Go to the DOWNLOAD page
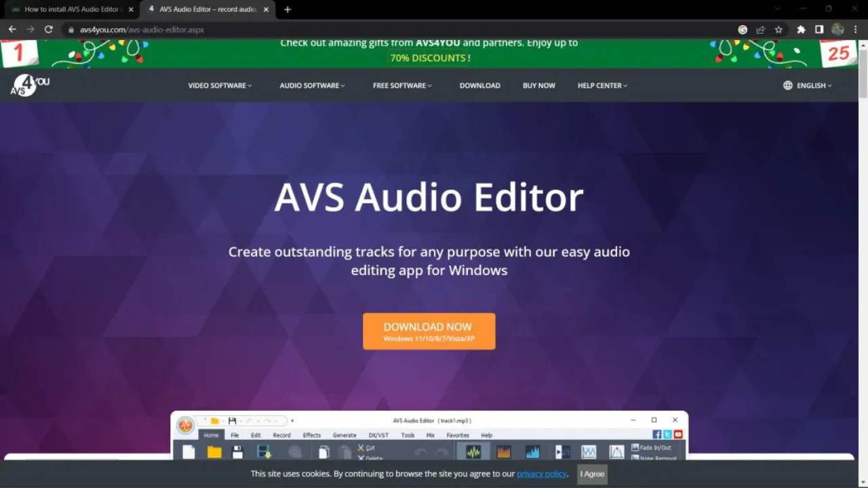The image size is (868, 488). [479, 85]
